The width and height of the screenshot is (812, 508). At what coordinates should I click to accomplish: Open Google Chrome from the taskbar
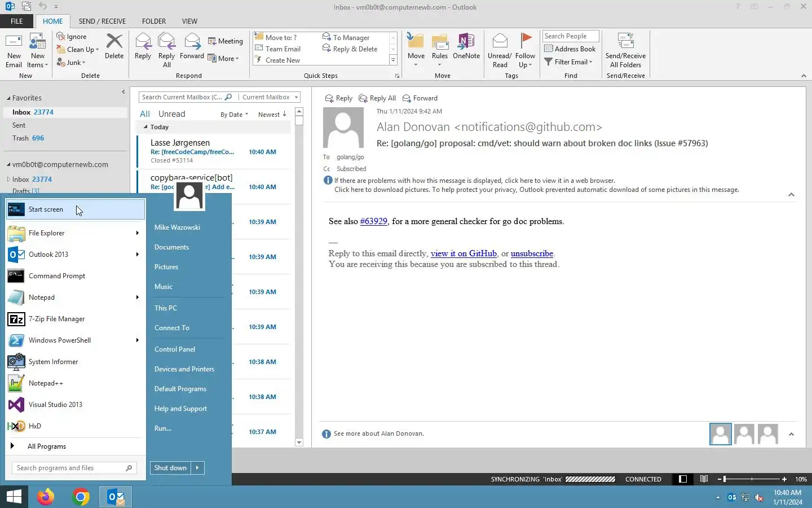81,497
